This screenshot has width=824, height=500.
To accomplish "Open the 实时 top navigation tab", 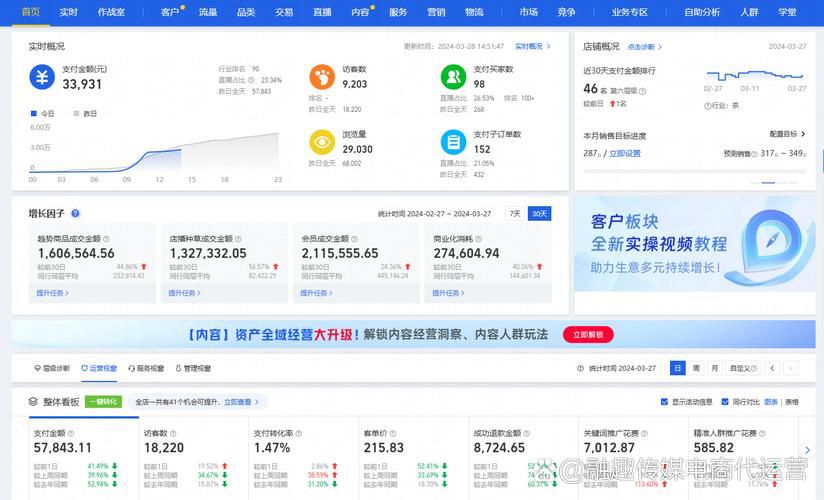I will pos(68,12).
